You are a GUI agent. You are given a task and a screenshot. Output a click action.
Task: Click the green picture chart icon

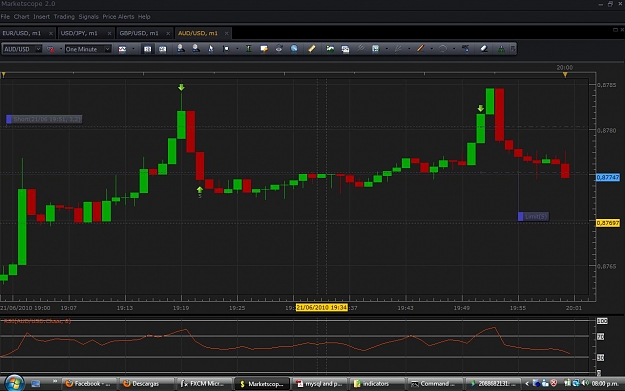pyautogui.click(x=330, y=49)
